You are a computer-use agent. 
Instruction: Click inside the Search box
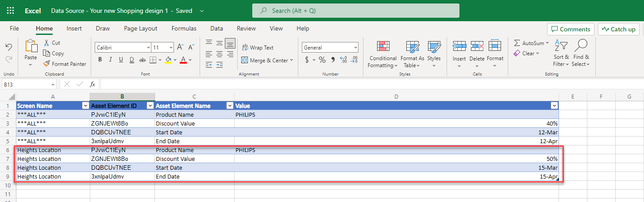[355, 11]
